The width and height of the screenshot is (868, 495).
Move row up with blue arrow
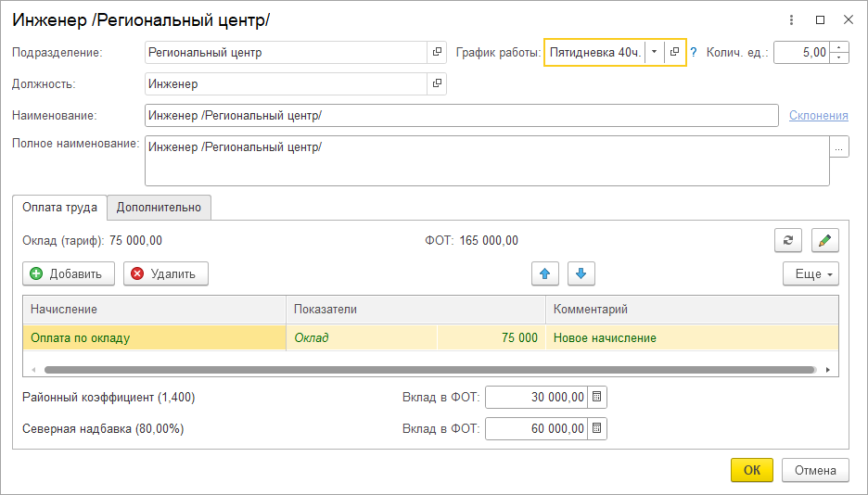click(544, 273)
